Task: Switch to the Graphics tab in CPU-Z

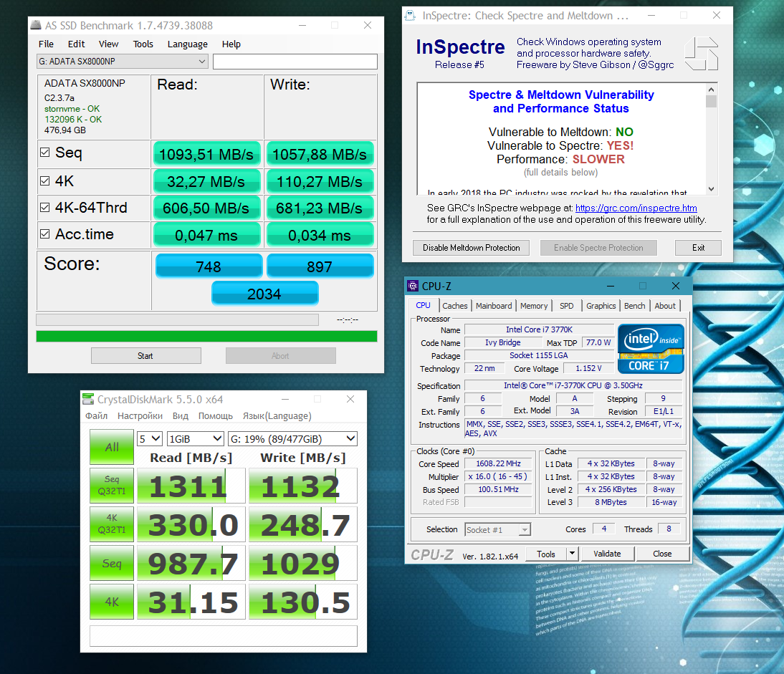Action: (601, 306)
